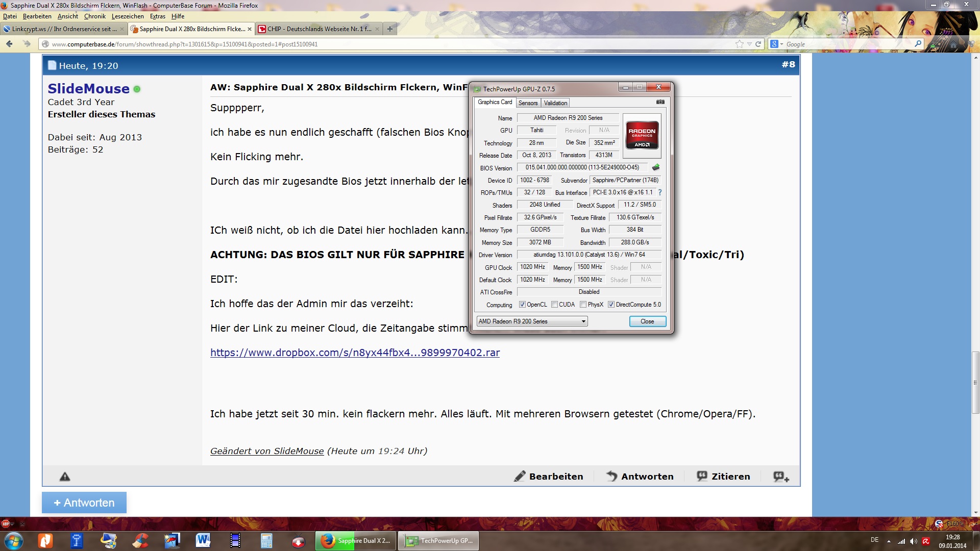Open Microsoft Word from the taskbar
Image resolution: width=980 pixels, height=551 pixels.
point(203,540)
